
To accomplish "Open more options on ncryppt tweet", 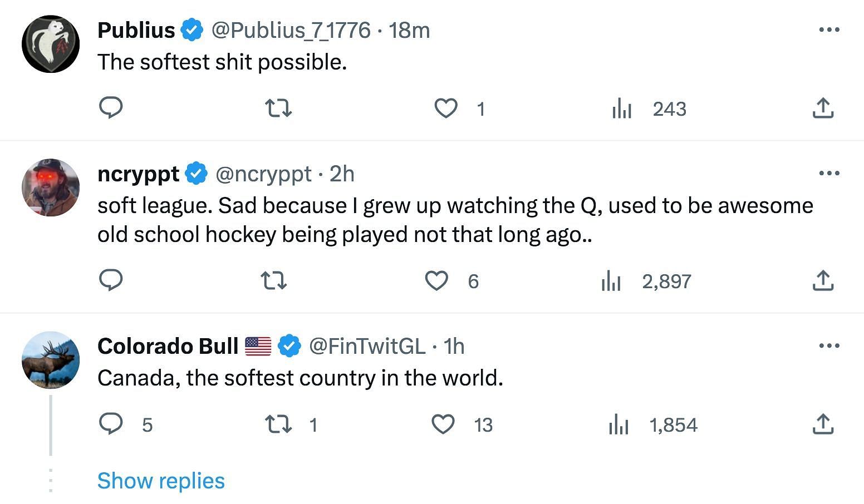I will pyautogui.click(x=829, y=174).
